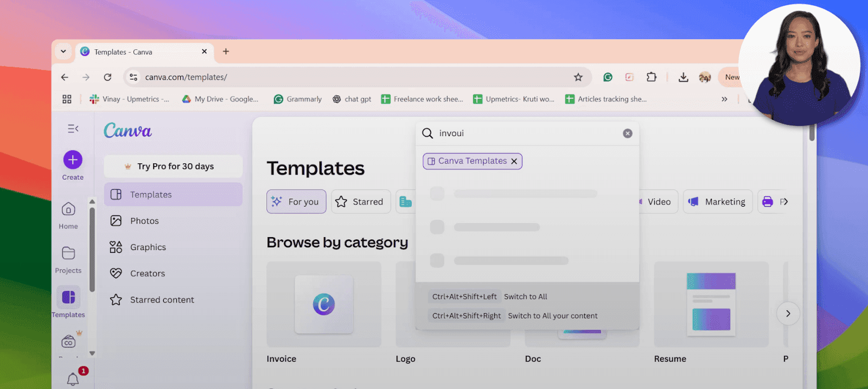The image size is (868, 389).
Task: Remove the Canva Templates search filter
Action: [x=514, y=161]
